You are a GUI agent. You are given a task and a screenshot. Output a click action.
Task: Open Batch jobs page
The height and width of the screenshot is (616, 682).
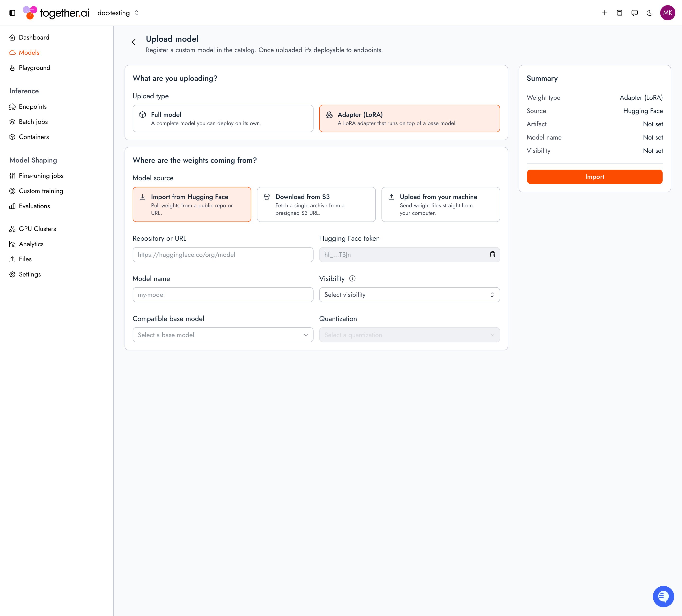pyautogui.click(x=28, y=122)
